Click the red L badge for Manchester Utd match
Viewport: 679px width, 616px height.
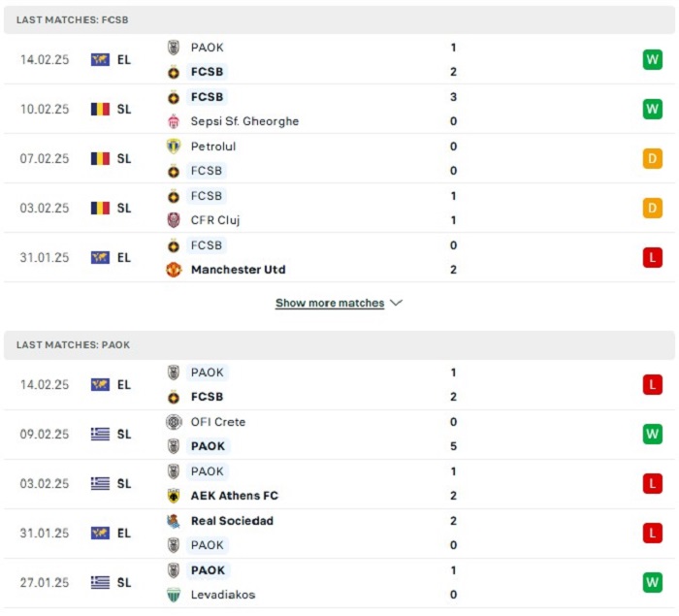pos(653,258)
